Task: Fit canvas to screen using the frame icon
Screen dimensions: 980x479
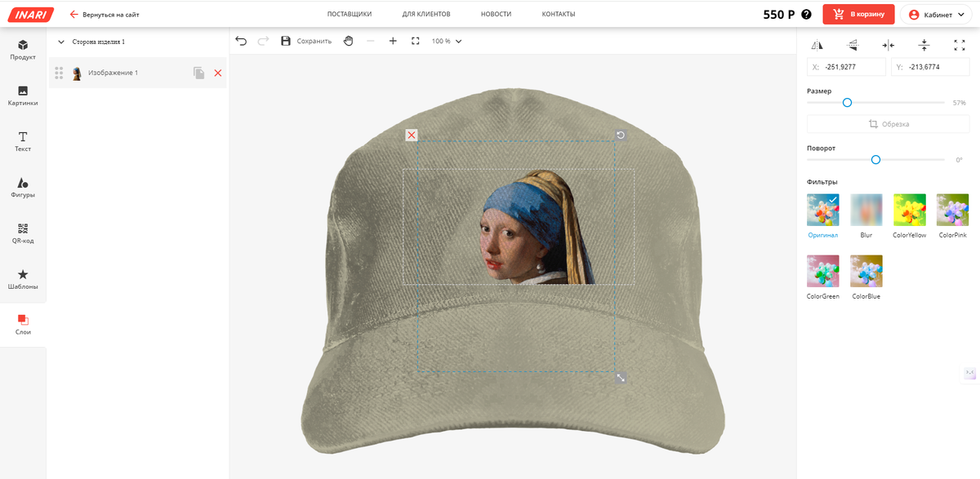Action: pyautogui.click(x=415, y=41)
